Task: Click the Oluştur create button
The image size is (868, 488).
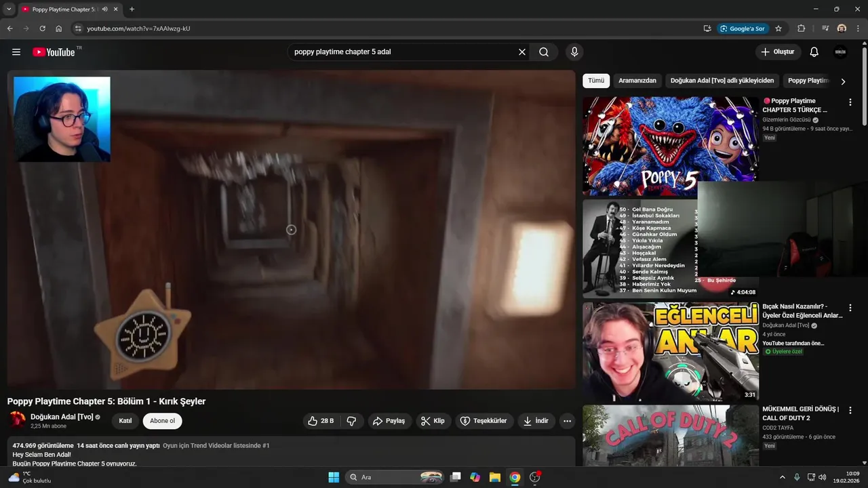Action: click(778, 52)
